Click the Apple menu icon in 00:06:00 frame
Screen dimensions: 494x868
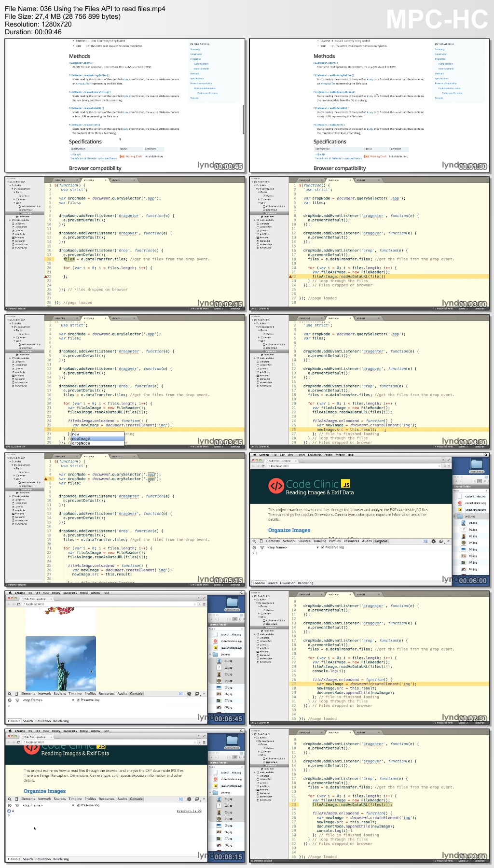pos(255,455)
